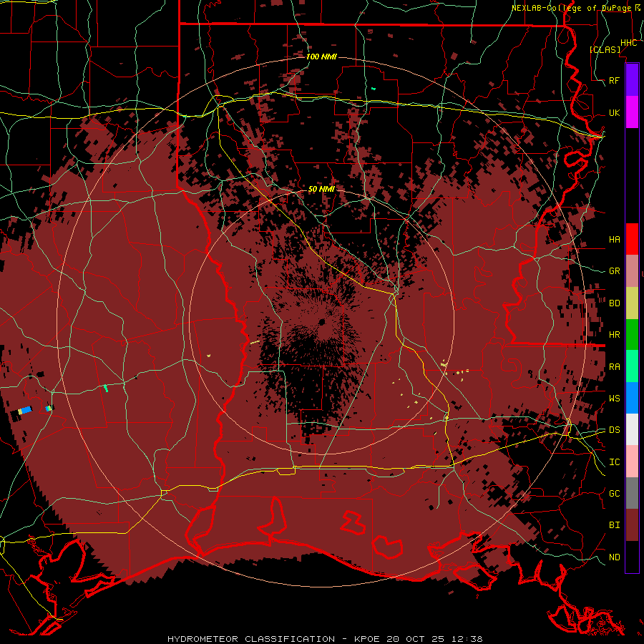This screenshot has width=644, height=644.
Task: Click the 100 NMI range ring label
Action: point(321,57)
